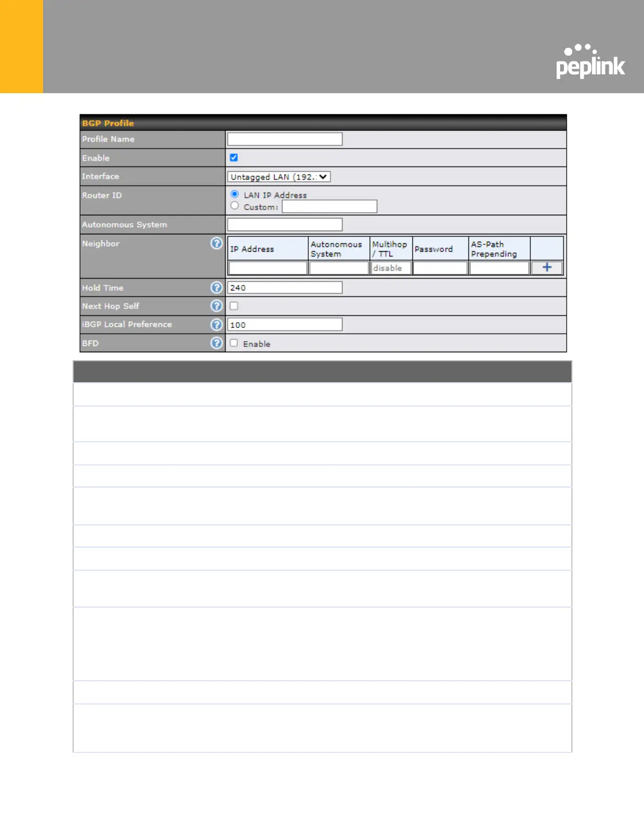This screenshot has height=834, width=644.
Task: Focus the Profile Name field
Action: point(285,139)
